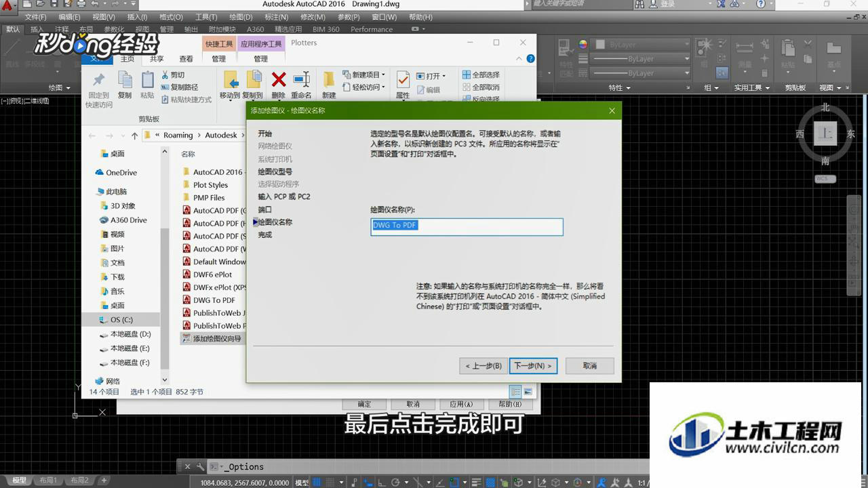The image size is (868, 488).
Task: Click Select None in Explorer ribbon
Action: pyautogui.click(x=481, y=87)
